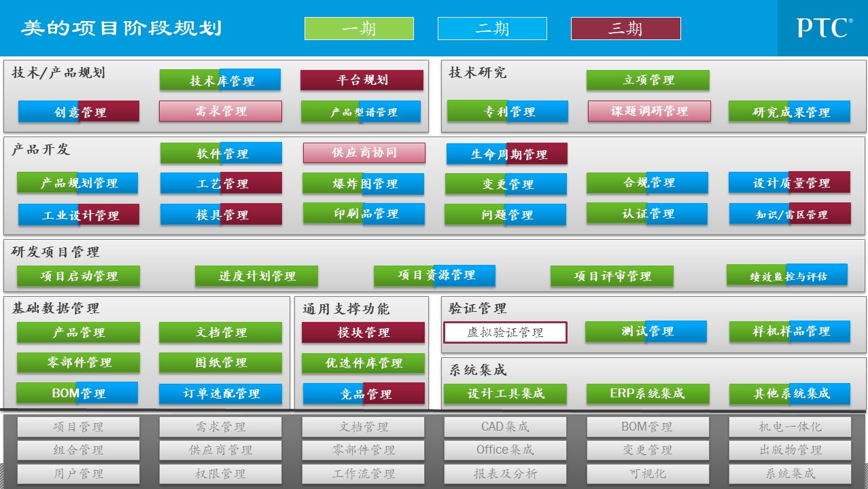Select the 绩效监控与评估 box

point(787,275)
